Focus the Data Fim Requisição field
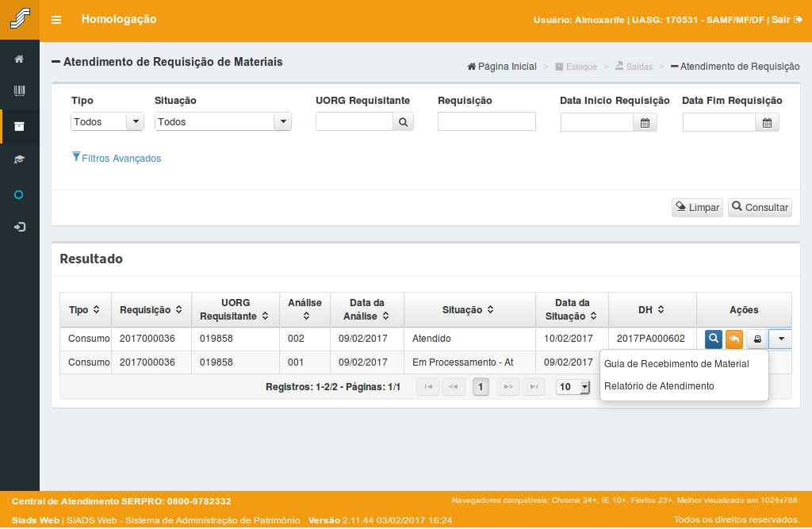The image size is (812, 529). 719,123
